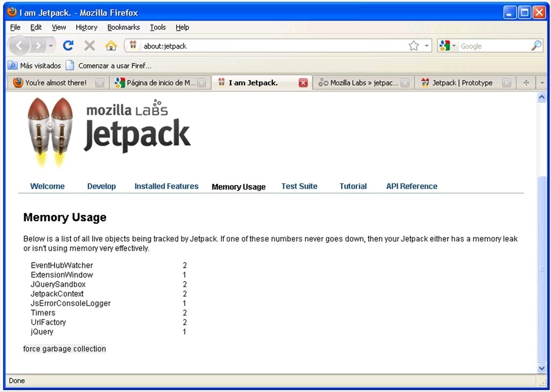Switch to the Mozilla Labs » jetpack tab
This screenshot has height=392, width=551.
tap(364, 83)
